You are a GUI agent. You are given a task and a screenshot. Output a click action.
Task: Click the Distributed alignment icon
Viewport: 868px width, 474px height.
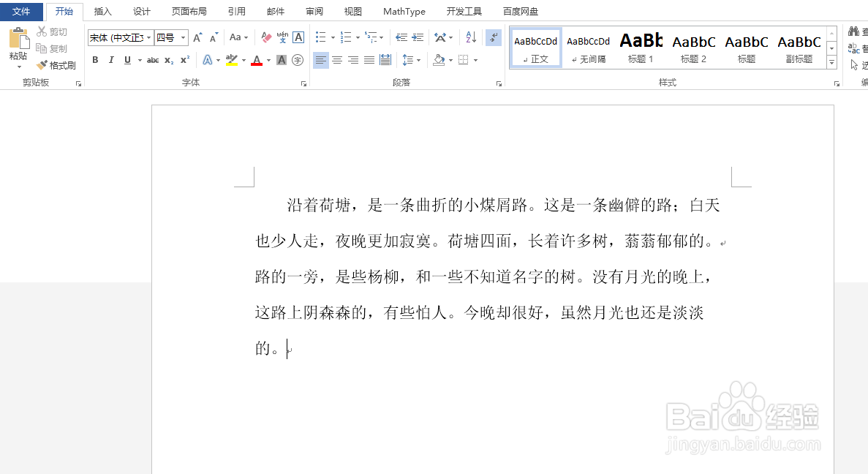click(385, 59)
